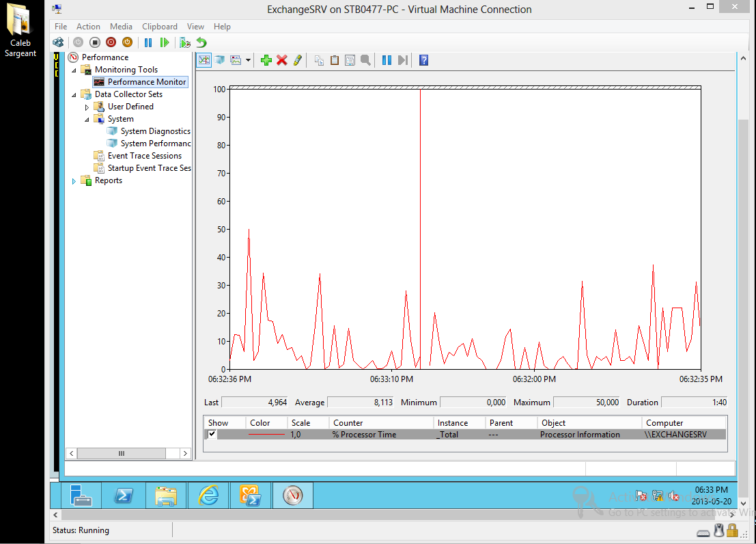Click the Computer column header
The width and height of the screenshot is (756, 544).
pos(685,423)
